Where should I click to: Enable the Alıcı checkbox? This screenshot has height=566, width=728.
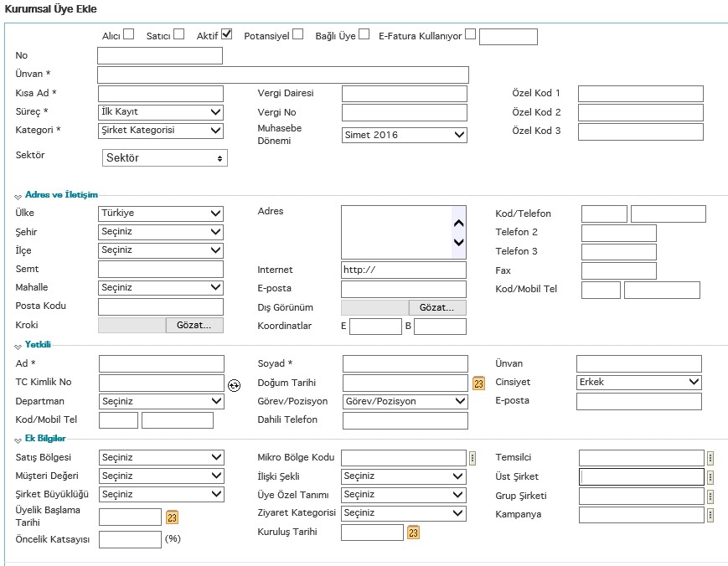click(x=129, y=34)
